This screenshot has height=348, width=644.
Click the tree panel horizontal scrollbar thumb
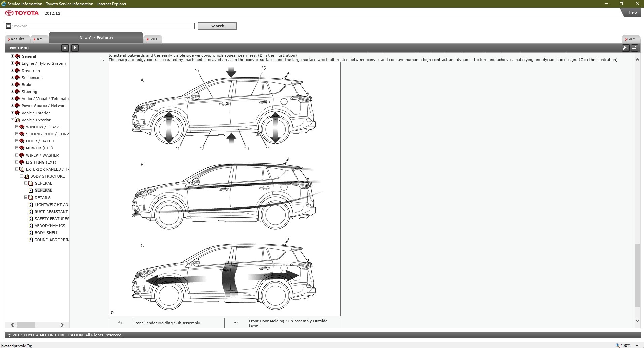point(26,325)
